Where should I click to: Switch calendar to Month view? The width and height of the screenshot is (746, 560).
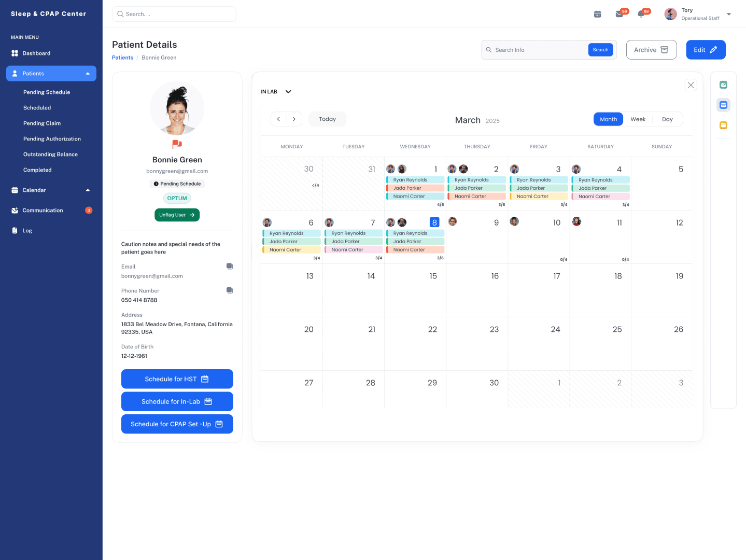[x=608, y=119]
